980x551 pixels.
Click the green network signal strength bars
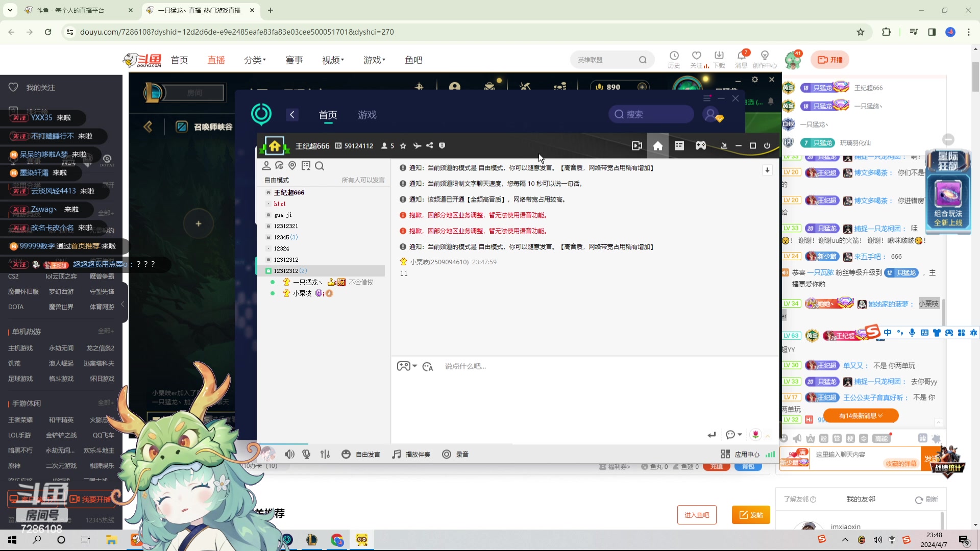(x=770, y=454)
